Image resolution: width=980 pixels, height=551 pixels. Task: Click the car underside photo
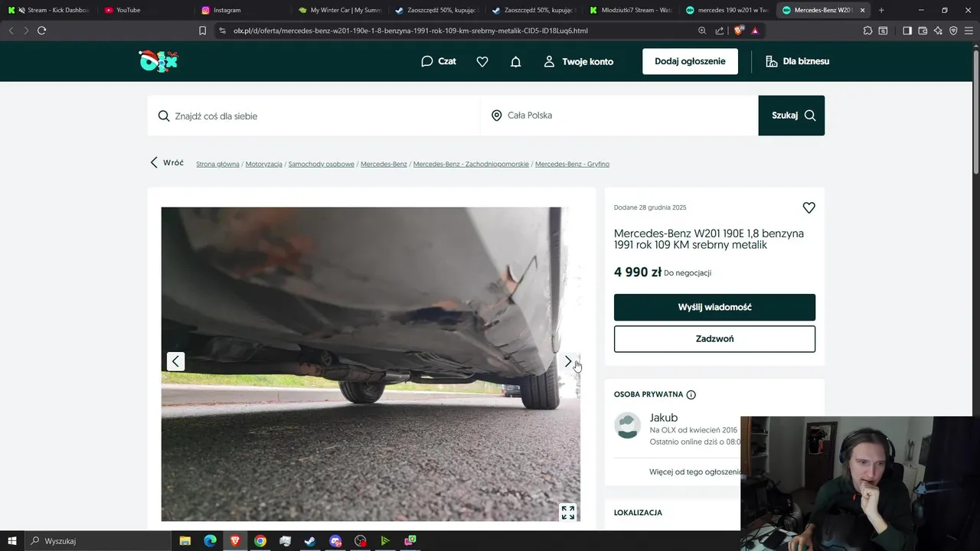click(371, 364)
